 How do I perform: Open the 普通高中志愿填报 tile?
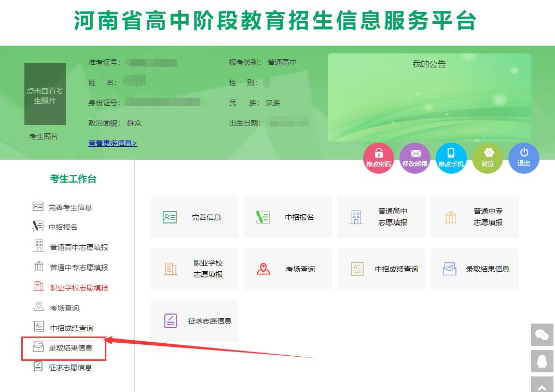(381, 217)
